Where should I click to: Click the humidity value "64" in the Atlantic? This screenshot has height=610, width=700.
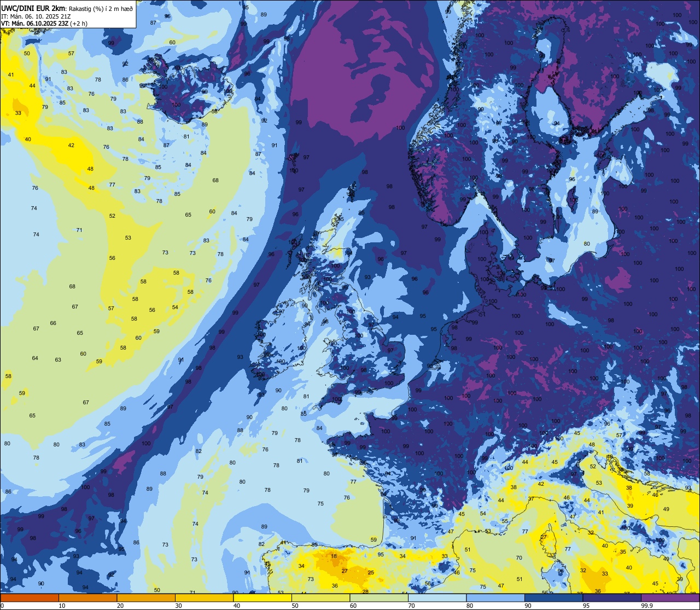[35, 358]
